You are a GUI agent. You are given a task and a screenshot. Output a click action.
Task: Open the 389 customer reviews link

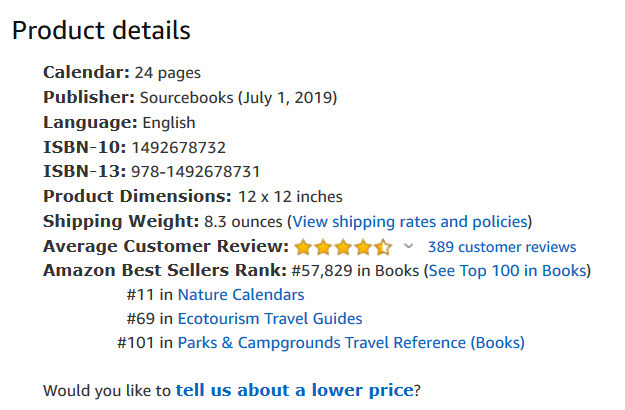[501, 247]
